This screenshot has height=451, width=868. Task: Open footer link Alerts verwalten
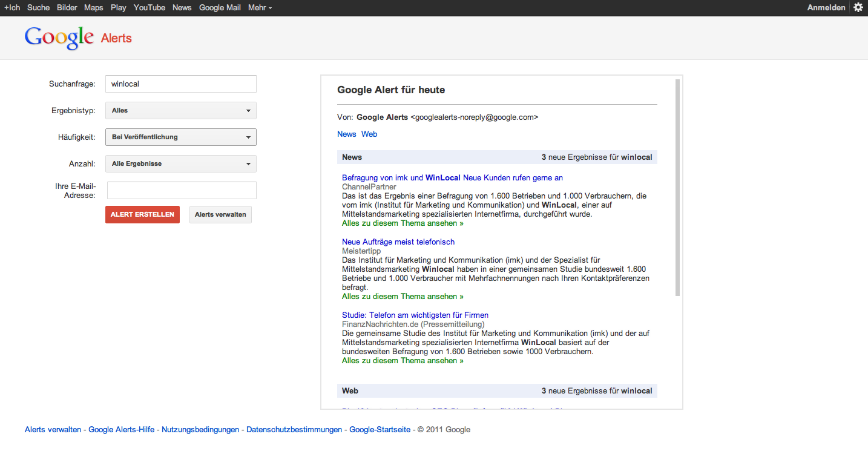[x=53, y=430]
